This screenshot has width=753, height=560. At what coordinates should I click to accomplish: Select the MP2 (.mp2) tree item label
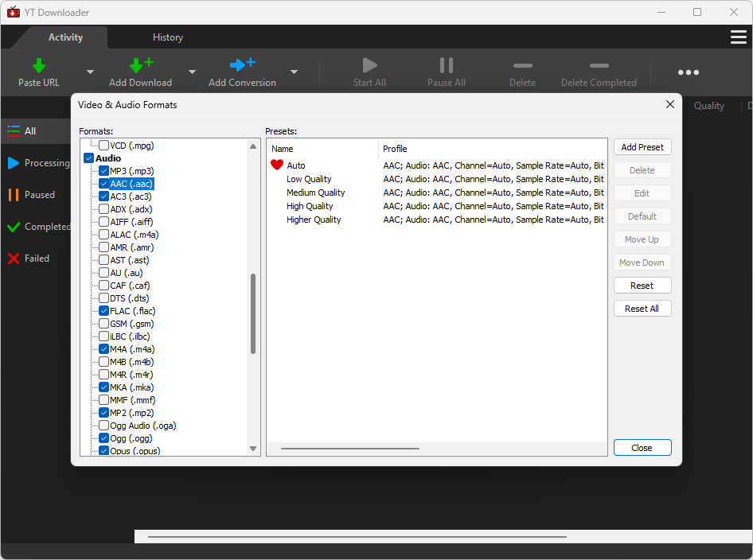pyautogui.click(x=131, y=413)
